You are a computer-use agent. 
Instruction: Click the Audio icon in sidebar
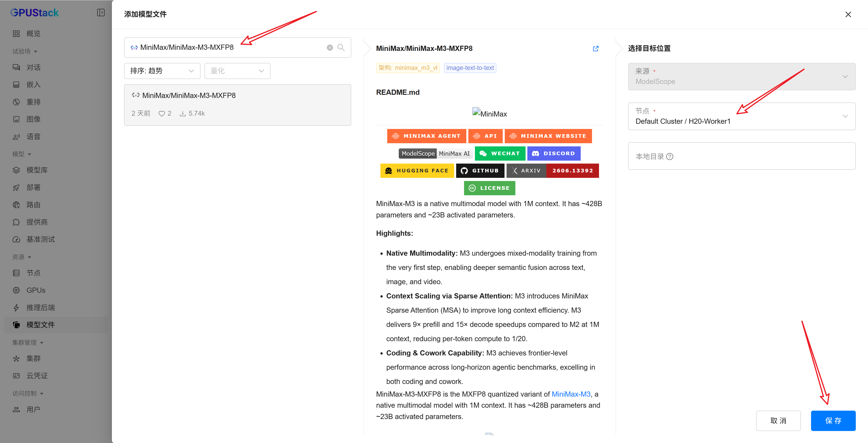click(x=16, y=137)
